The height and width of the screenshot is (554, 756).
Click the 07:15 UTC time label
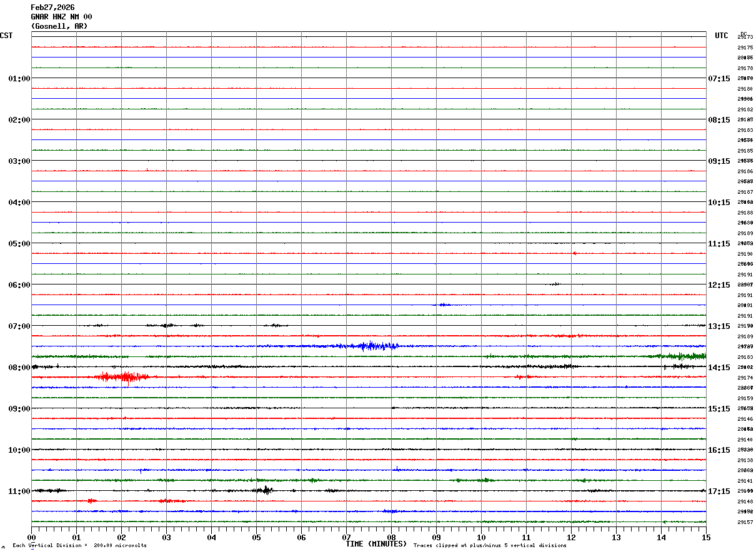(x=719, y=78)
